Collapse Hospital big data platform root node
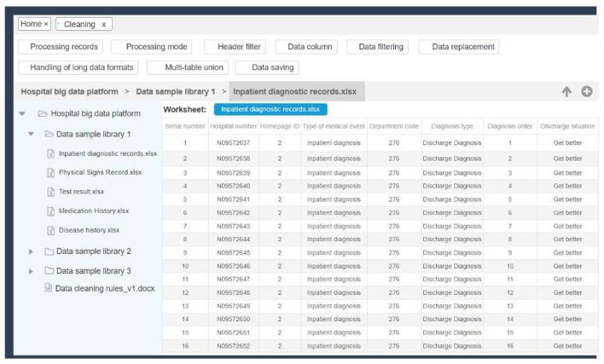This screenshot has height=364, width=604. 21,113
